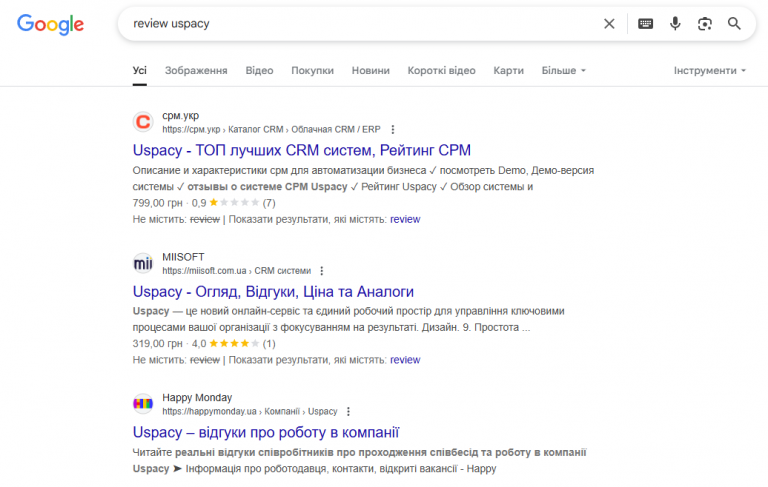This screenshot has width=768, height=487.
Task: Open search by image camera icon
Action: click(x=705, y=24)
